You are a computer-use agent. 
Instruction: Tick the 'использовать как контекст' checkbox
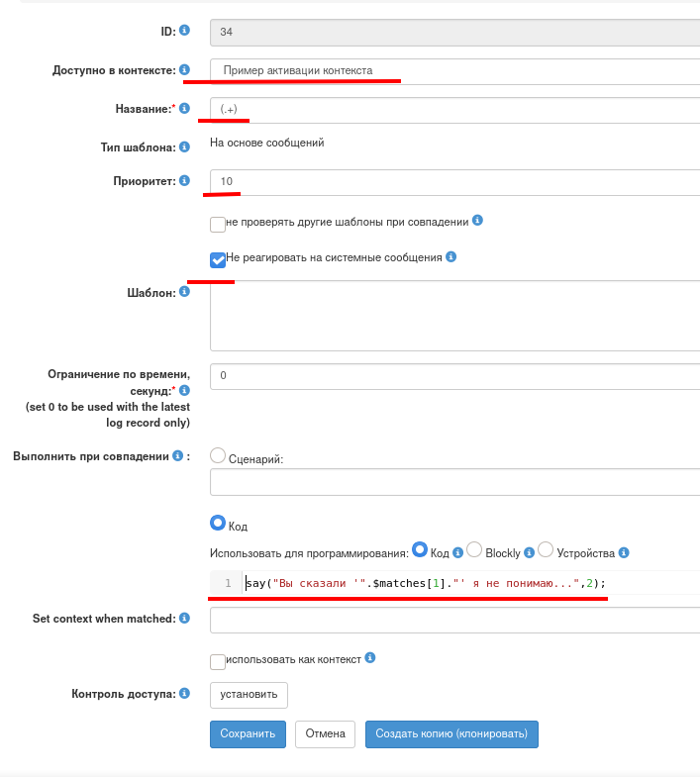[218, 661]
